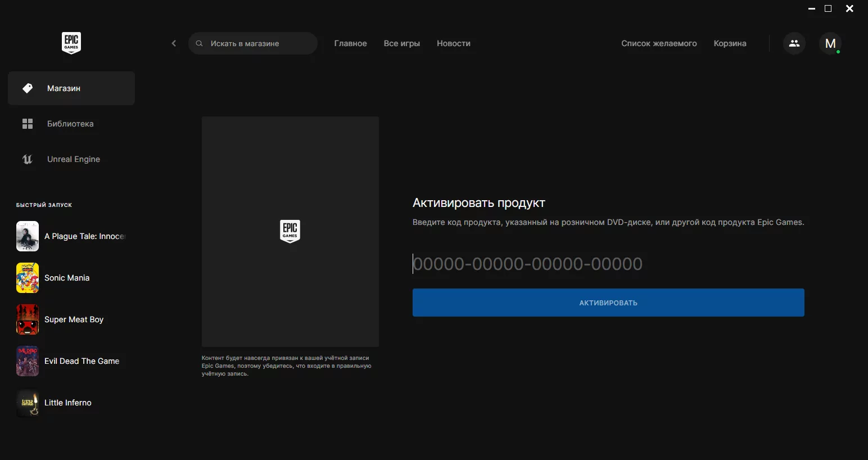Viewport: 868px width, 460px height.
Task: Click the Evil Dead The Game title
Action: point(82,361)
